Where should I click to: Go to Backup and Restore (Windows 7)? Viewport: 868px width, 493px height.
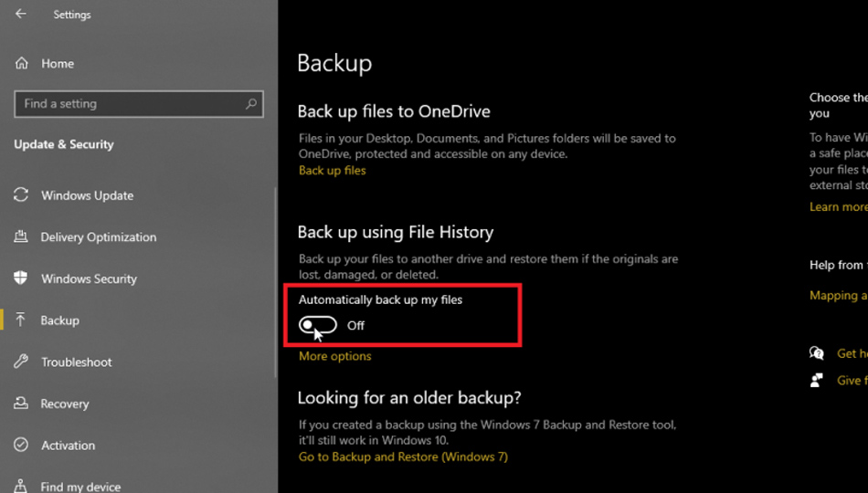tap(403, 456)
